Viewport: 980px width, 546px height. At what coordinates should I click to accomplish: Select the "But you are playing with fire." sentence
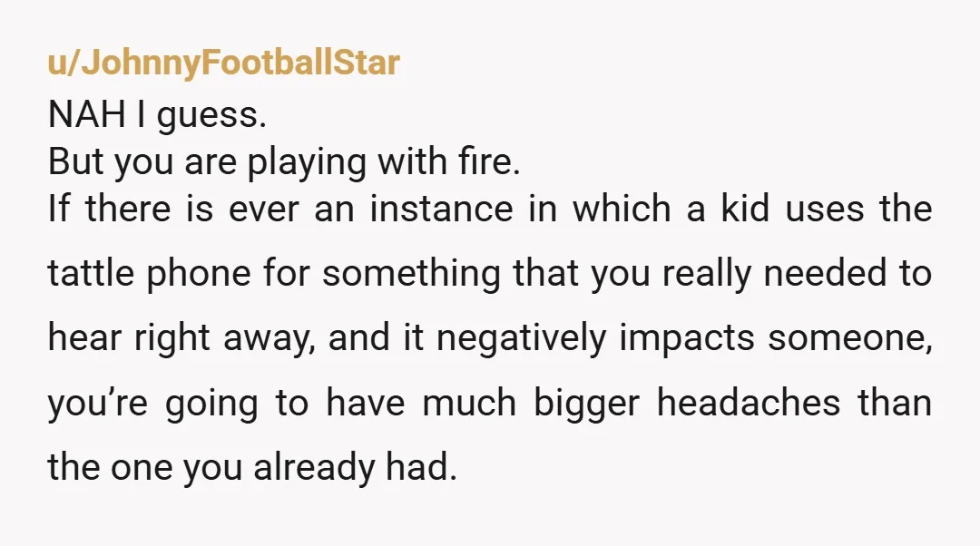point(284,162)
